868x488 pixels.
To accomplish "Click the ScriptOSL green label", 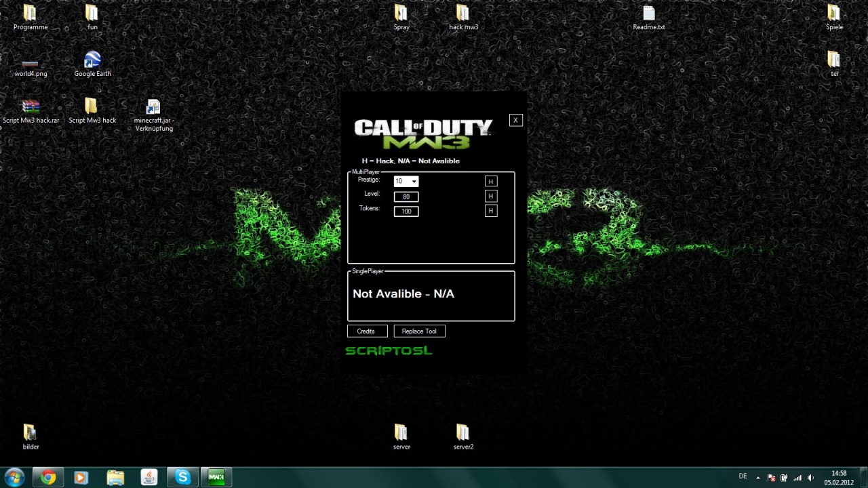I will [389, 350].
